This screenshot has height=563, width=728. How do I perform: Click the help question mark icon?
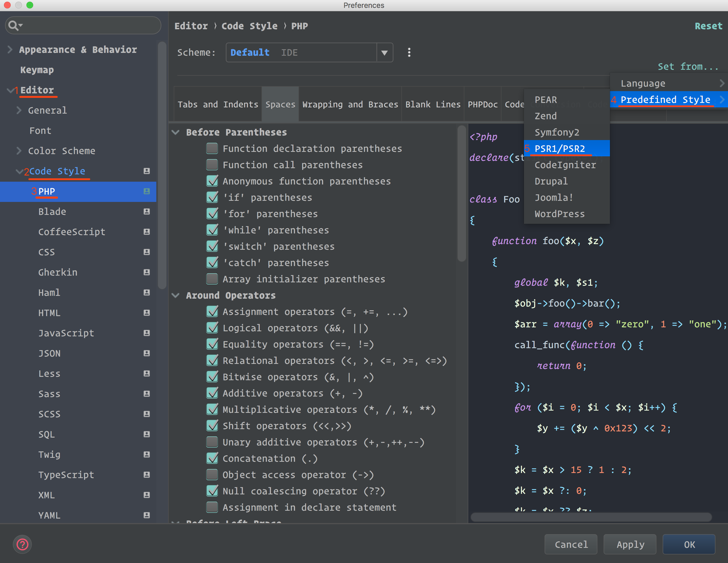tap(22, 544)
